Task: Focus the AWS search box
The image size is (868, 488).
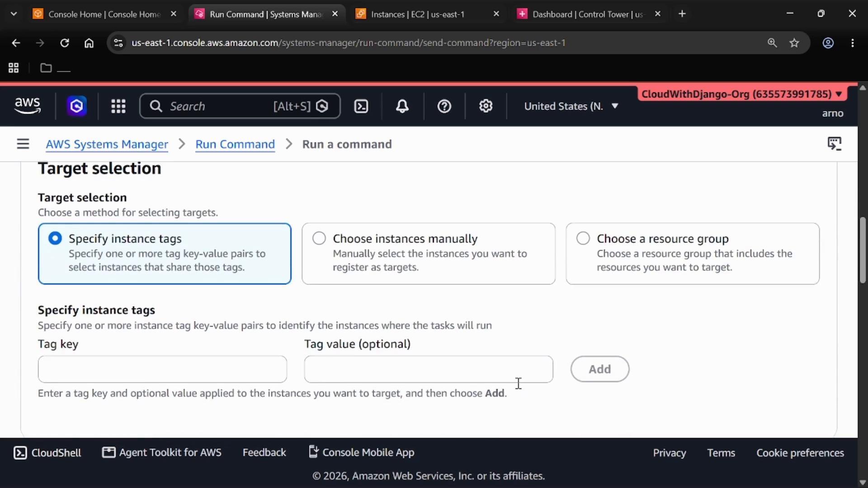Action: point(240,106)
